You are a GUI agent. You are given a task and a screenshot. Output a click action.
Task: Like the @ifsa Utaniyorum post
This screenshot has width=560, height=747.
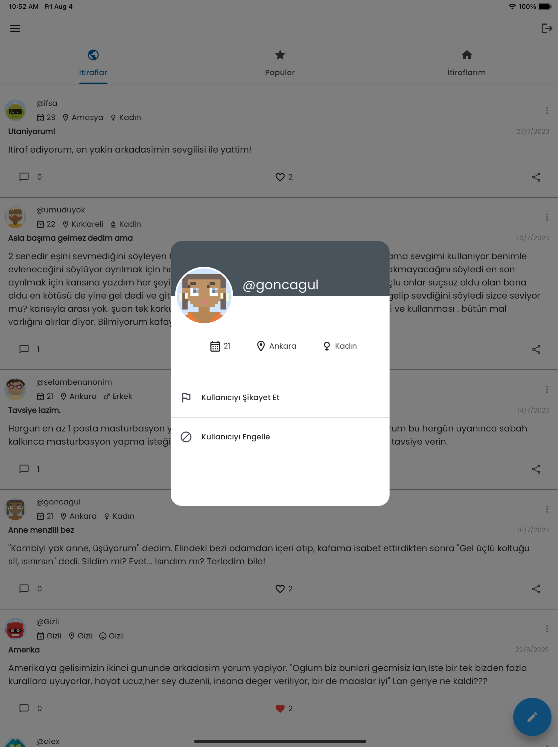280,177
